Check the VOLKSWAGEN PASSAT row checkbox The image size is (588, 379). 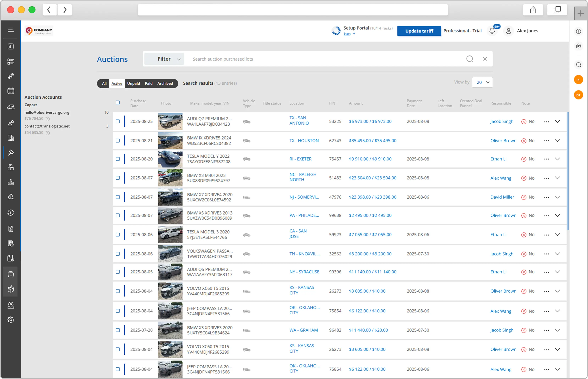[x=118, y=254]
